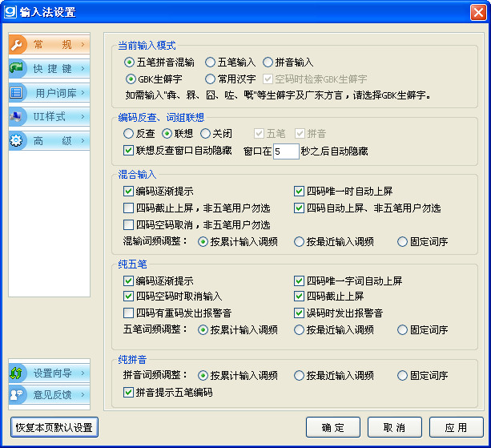Open the 意见反馈 entry
The image size is (491, 448).
[50, 394]
